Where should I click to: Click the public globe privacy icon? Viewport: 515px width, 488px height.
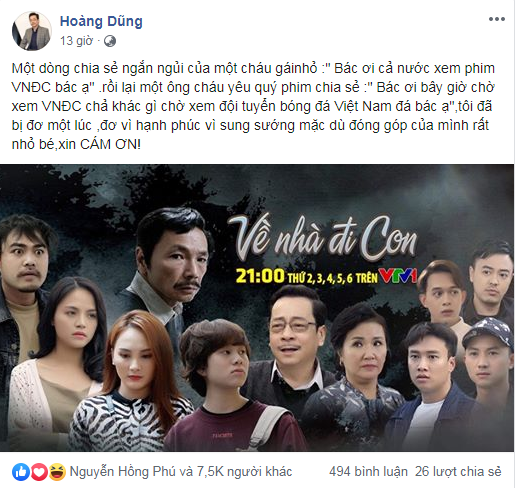(110, 41)
